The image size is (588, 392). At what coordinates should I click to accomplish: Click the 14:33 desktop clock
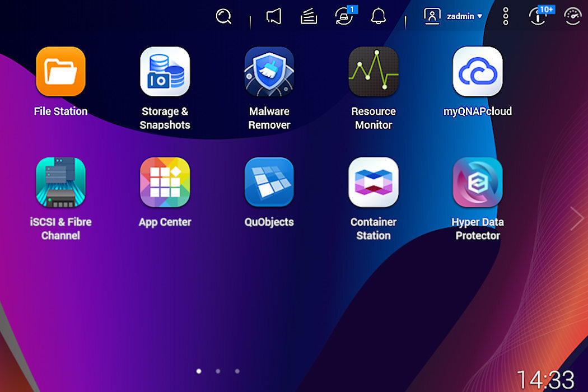click(x=545, y=380)
